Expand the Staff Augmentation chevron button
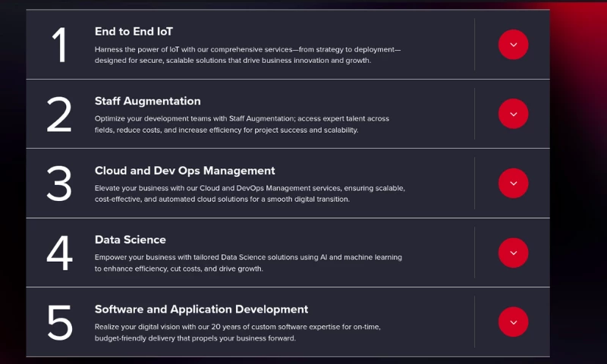 tap(513, 114)
